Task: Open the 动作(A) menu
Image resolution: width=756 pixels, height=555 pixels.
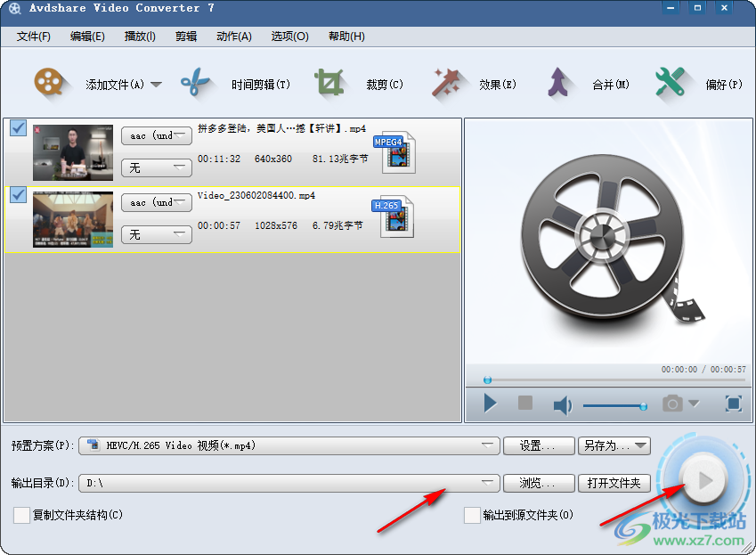Action: (x=234, y=37)
